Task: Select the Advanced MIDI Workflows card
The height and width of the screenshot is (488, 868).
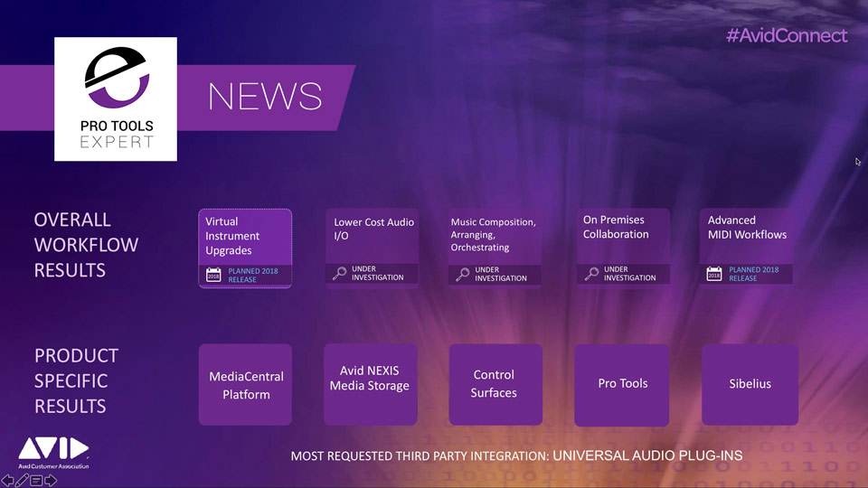Action: click(746, 248)
